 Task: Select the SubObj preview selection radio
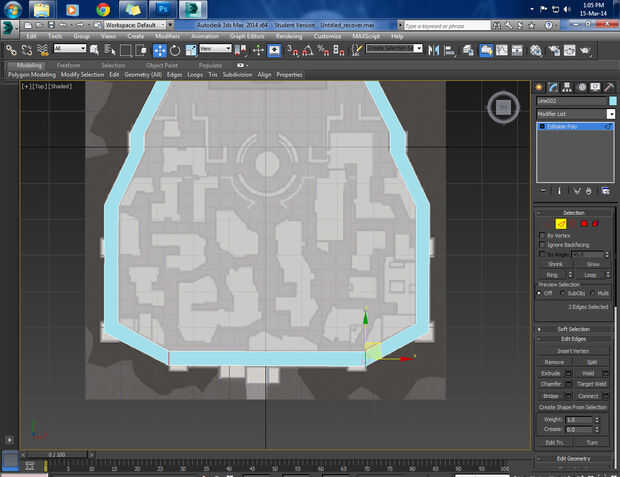(564, 293)
